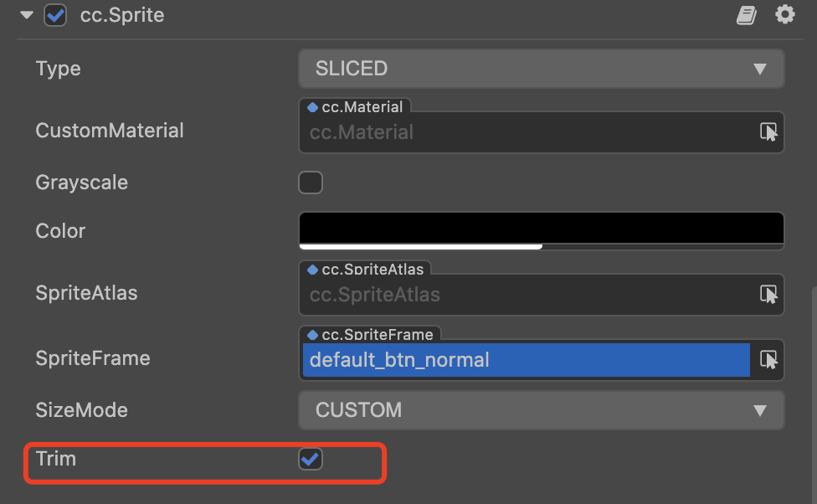Click locate icon in SpriteFrame field
The width and height of the screenshot is (817, 504).
[x=768, y=360]
